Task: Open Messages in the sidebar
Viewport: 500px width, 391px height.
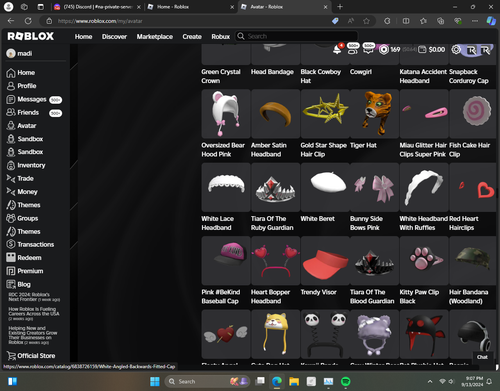Action: 34,99
